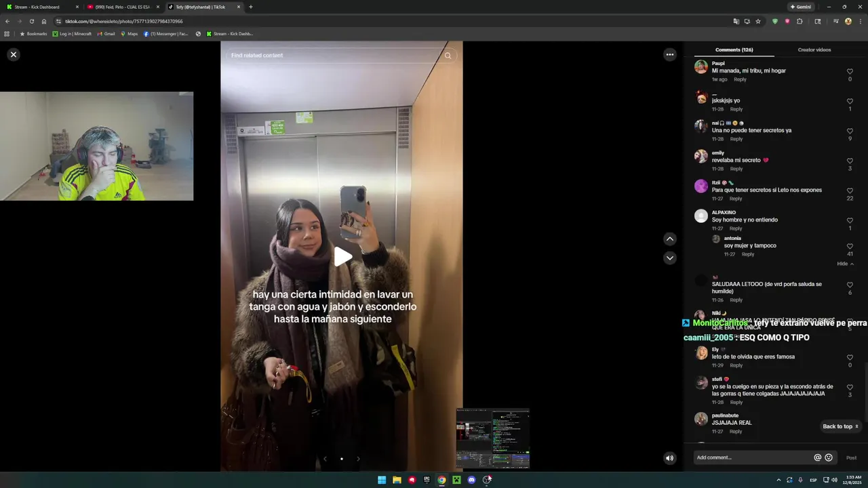Close the TikTok photo viewer with X

point(13,54)
